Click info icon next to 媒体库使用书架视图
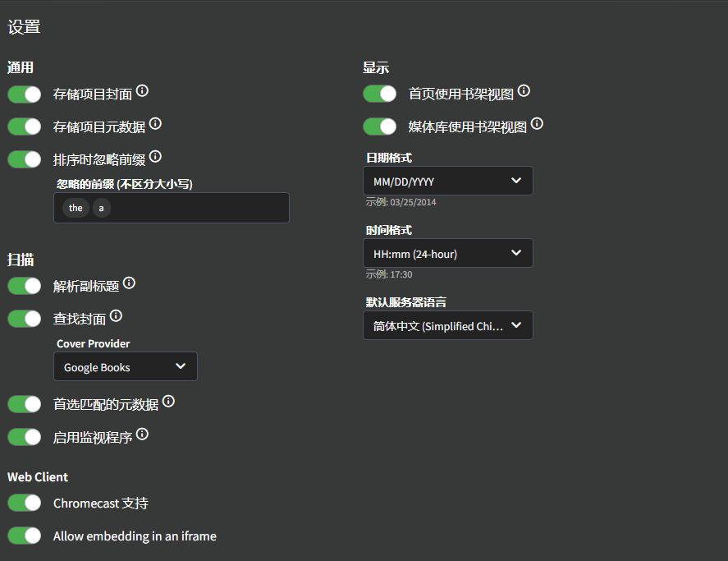 (x=537, y=124)
